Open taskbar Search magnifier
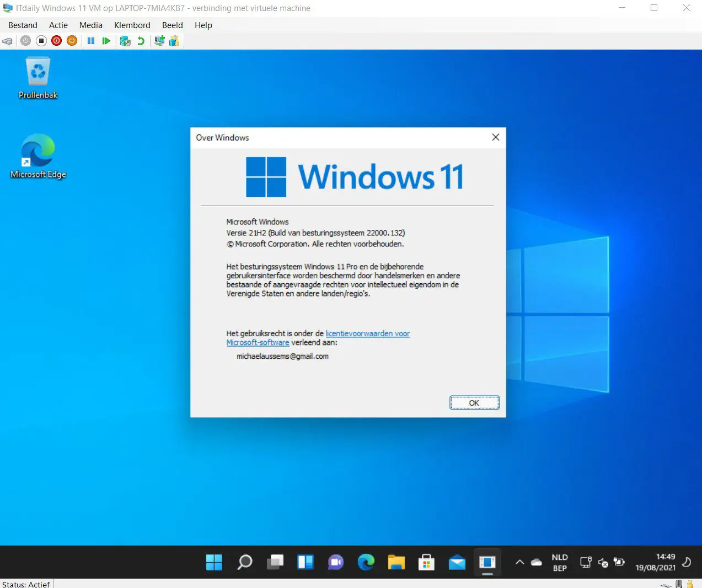 pyautogui.click(x=245, y=562)
